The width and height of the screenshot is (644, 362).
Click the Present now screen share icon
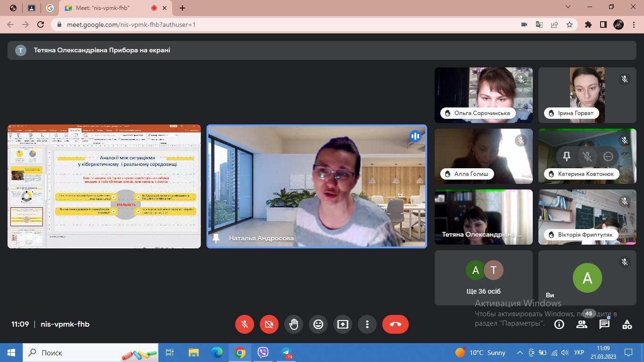tap(343, 324)
